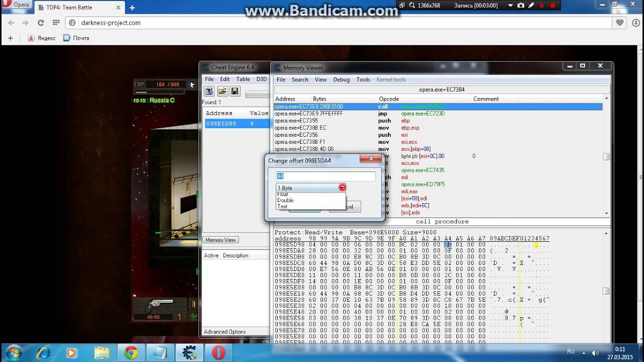Select the mov ebp,esp disassembly row
Screen dimensions: 644x362
point(438,128)
